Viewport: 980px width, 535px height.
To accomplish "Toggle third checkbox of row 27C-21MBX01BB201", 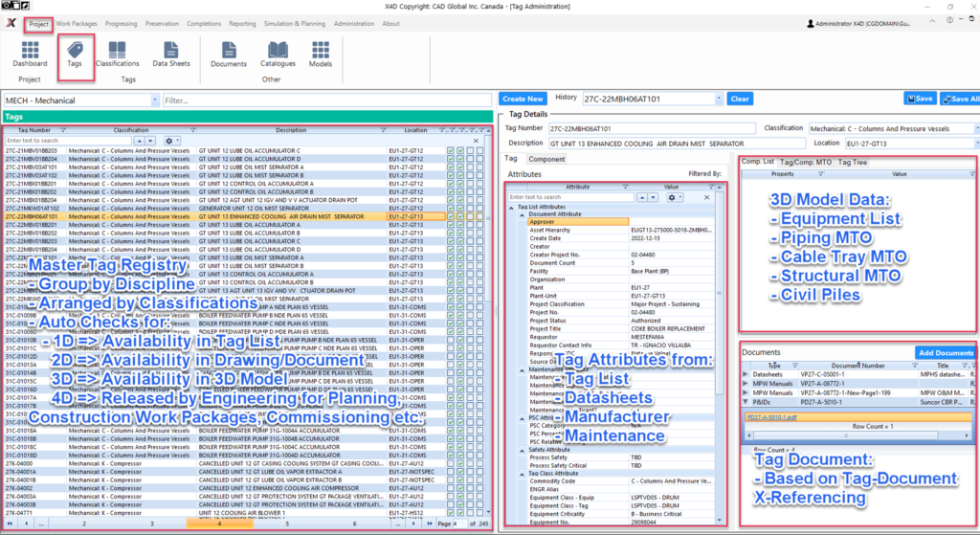I will coord(471,183).
